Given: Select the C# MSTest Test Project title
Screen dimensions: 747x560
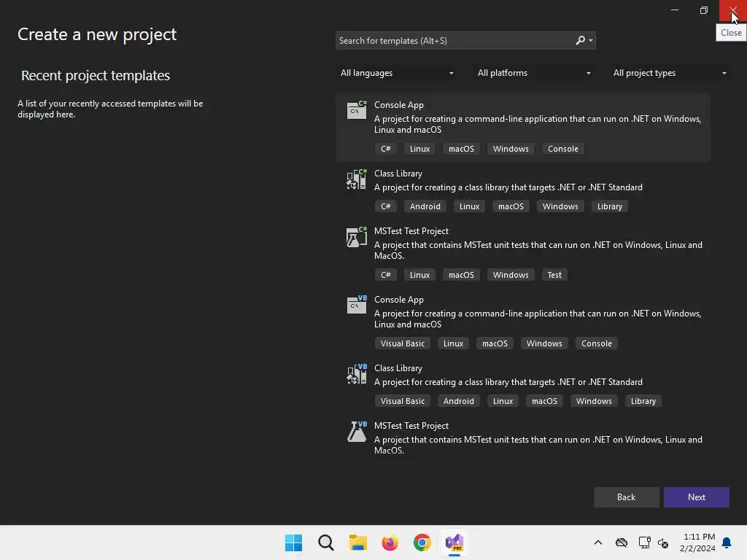Looking at the screenshot, I should pyautogui.click(x=411, y=231).
